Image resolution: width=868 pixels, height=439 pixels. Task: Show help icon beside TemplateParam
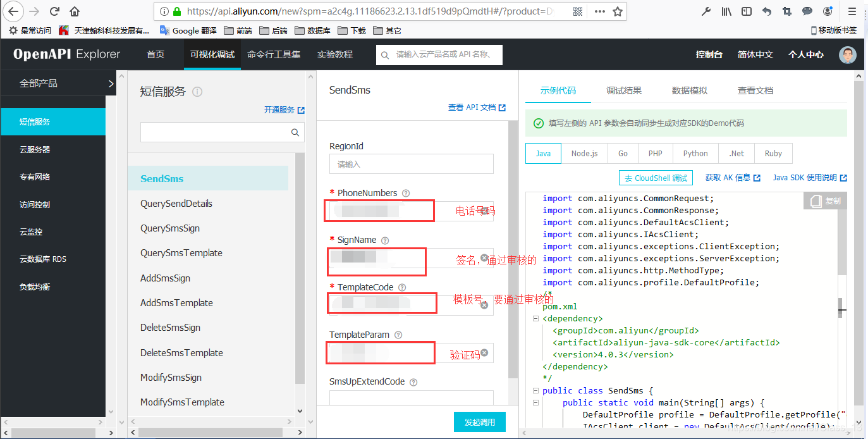398,335
